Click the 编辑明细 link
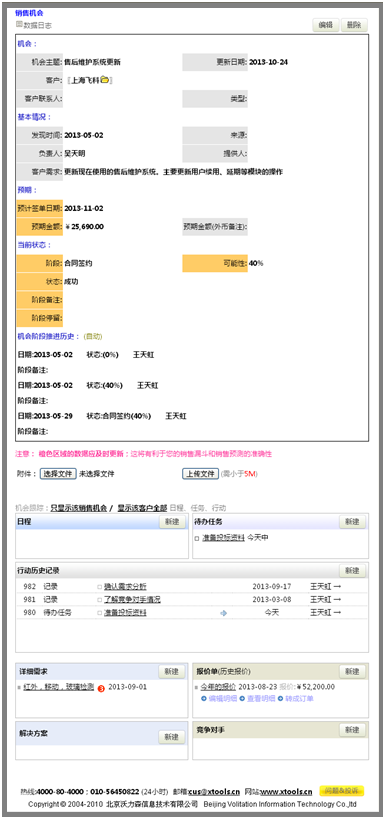The height and width of the screenshot is (819, 385). (x=223, y=699)
